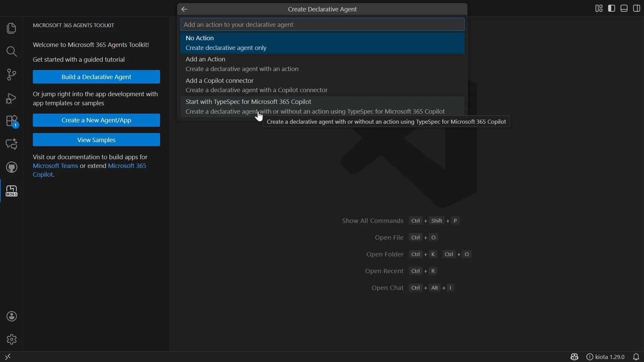Open the Run and Debug view

[x=11, y=98]
